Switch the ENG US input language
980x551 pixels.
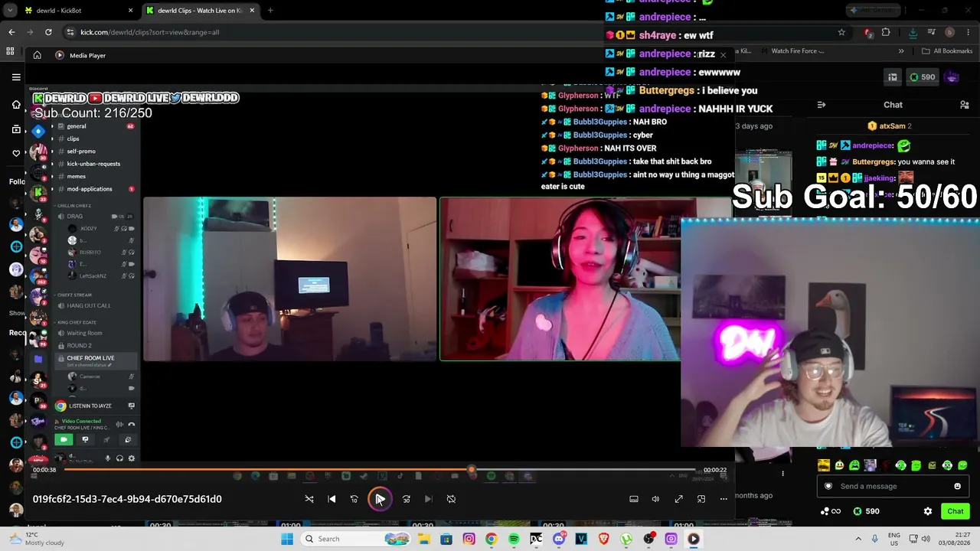pyautogui.click(x=894, y=539)
